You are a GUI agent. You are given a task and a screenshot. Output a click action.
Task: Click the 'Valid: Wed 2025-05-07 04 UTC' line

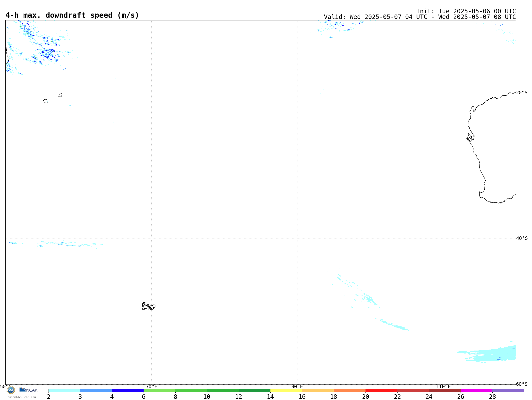(420, 17)
